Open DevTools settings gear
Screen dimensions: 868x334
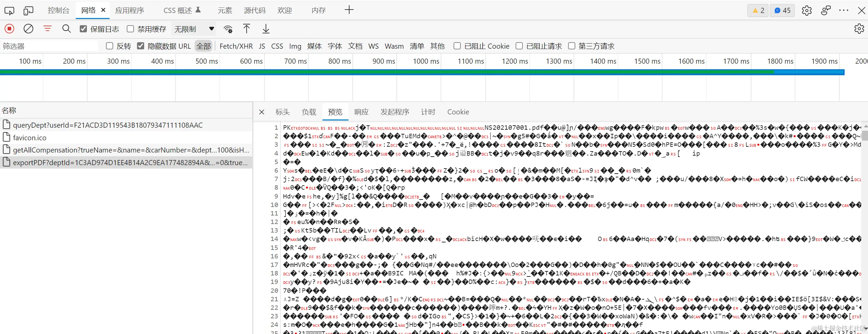(x=807, y=11)
